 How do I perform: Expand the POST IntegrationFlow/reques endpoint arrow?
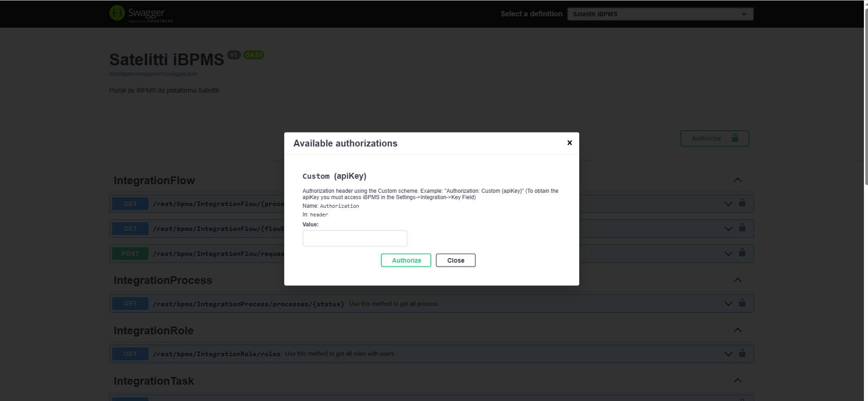[x=729, y=254]
